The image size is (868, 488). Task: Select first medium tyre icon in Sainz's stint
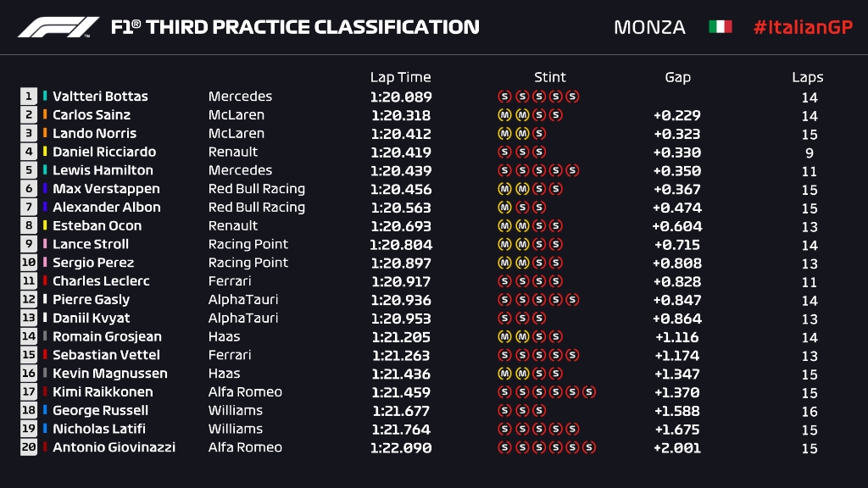click(504, 115)
